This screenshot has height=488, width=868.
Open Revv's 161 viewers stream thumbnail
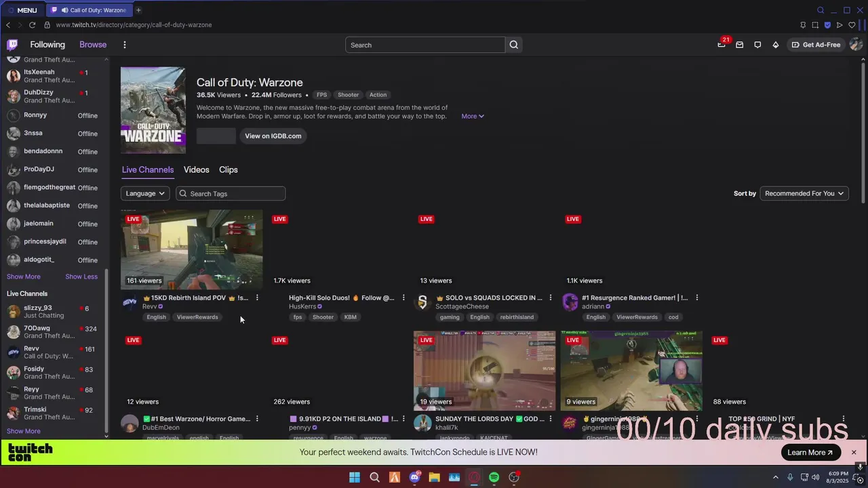pos(192,249)
